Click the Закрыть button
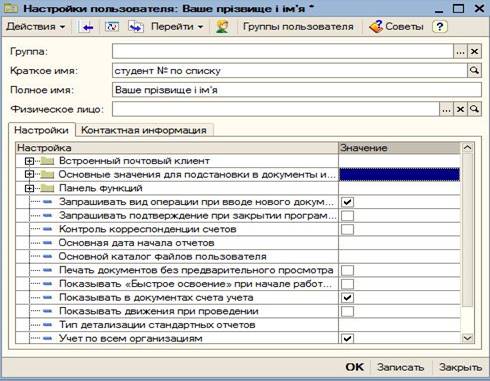490x381 pixels. click(x=461, y=367)
